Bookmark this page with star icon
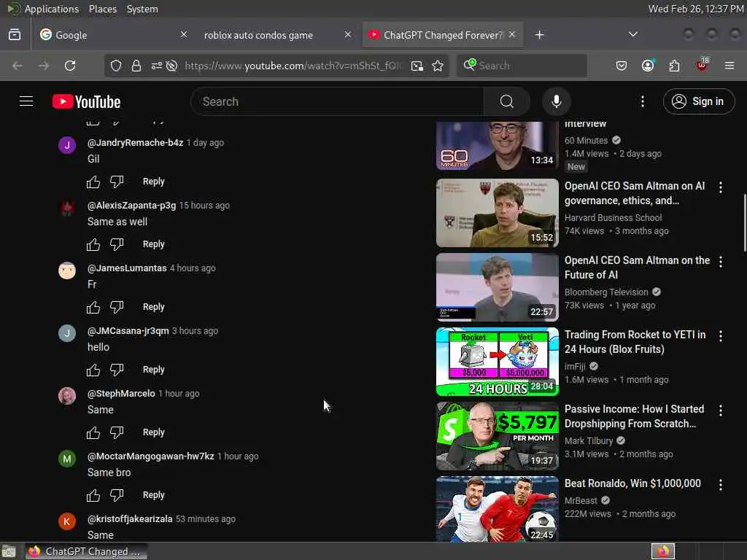 (438, 66)
